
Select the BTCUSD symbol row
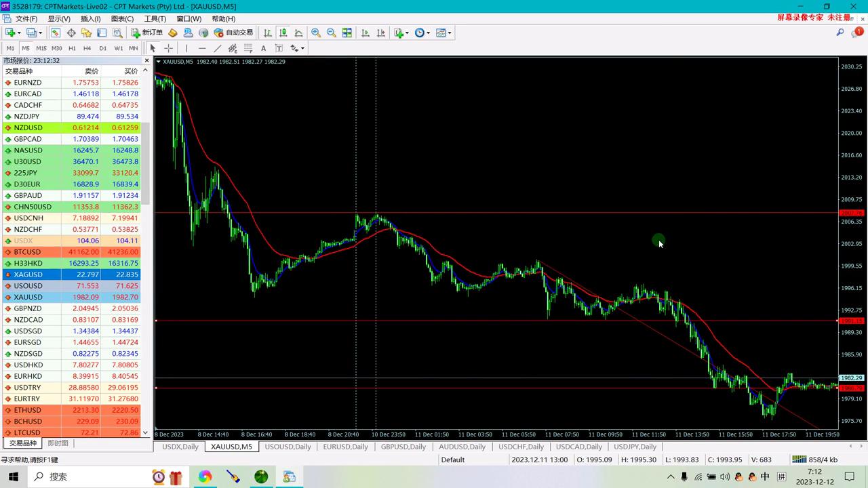tap(71, 252)
